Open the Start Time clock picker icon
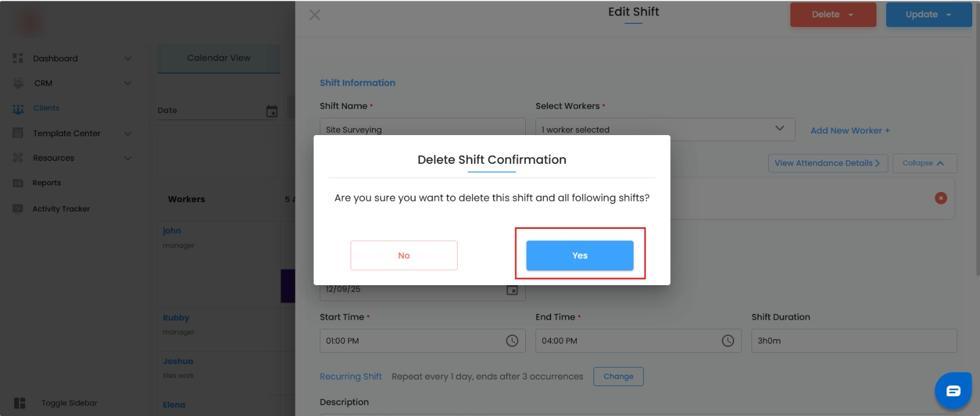The image size is (980, 416). (x=512, y=341)
